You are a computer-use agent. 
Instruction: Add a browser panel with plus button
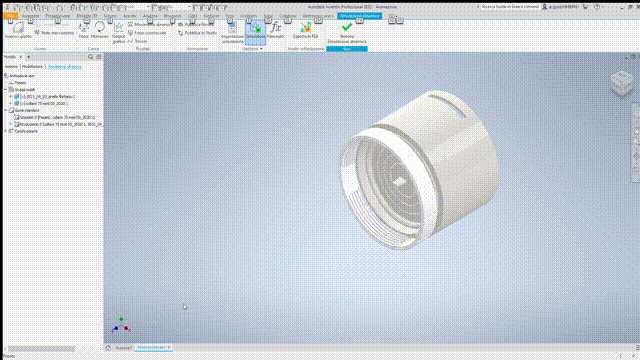tap(29, 57)
